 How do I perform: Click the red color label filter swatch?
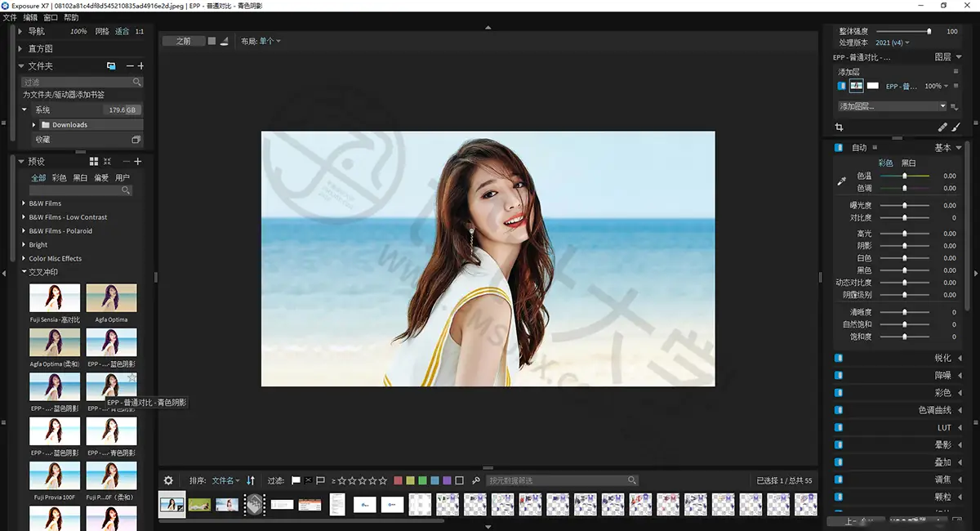pyautogui.click(x=398, y=480)
